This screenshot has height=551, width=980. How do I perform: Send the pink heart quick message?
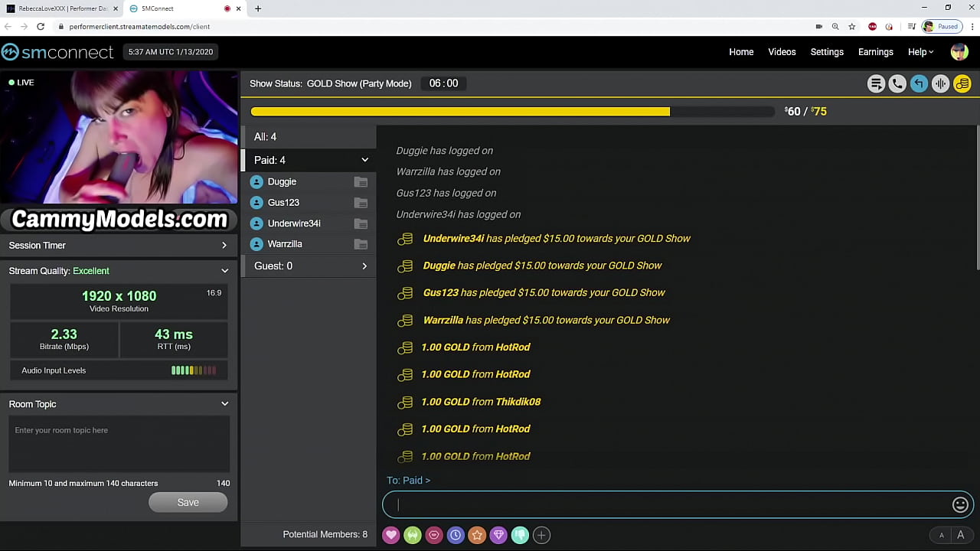[x=391, y=535]
